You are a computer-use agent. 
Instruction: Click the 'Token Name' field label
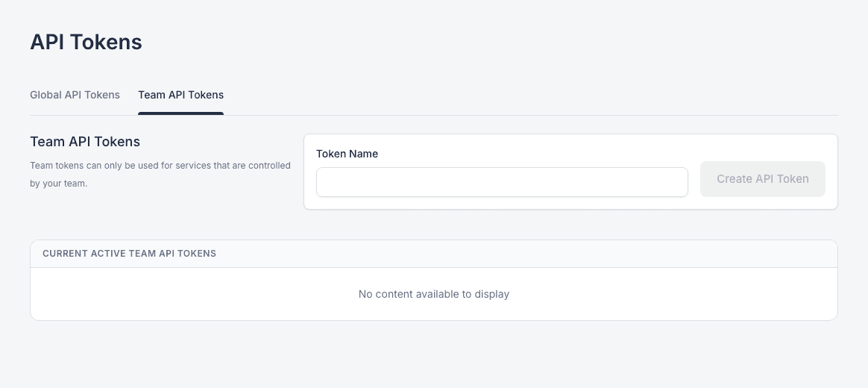click(347, 154)
